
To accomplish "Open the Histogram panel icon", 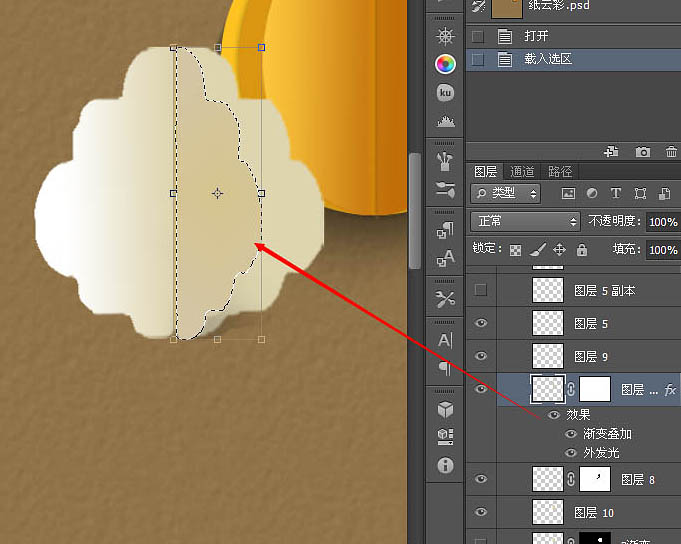I will [446, 121].
